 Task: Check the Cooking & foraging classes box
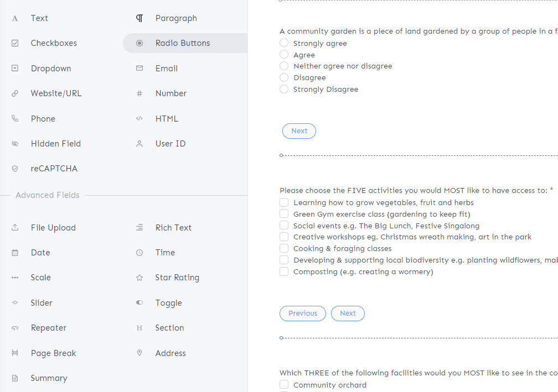tap(284, 248)
